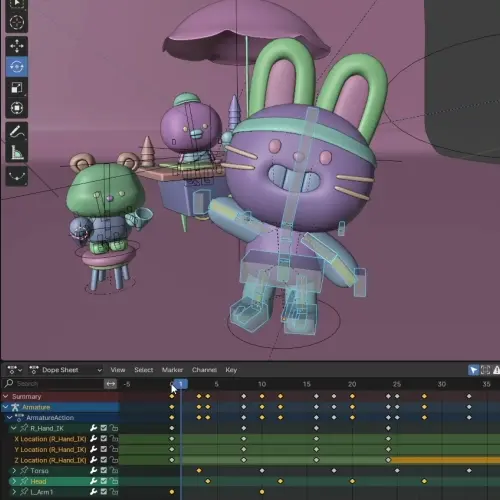Lock the Torso channel
The image size is (500, 500).
114,470
